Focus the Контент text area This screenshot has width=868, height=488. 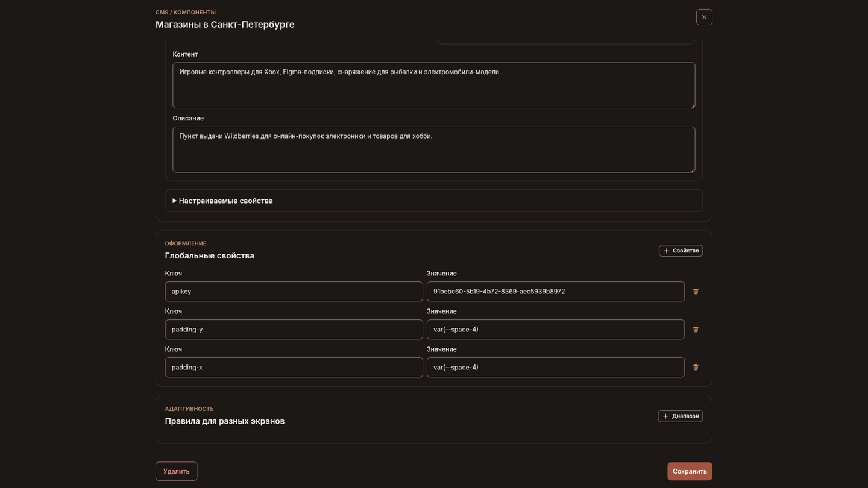coord(434,86)
